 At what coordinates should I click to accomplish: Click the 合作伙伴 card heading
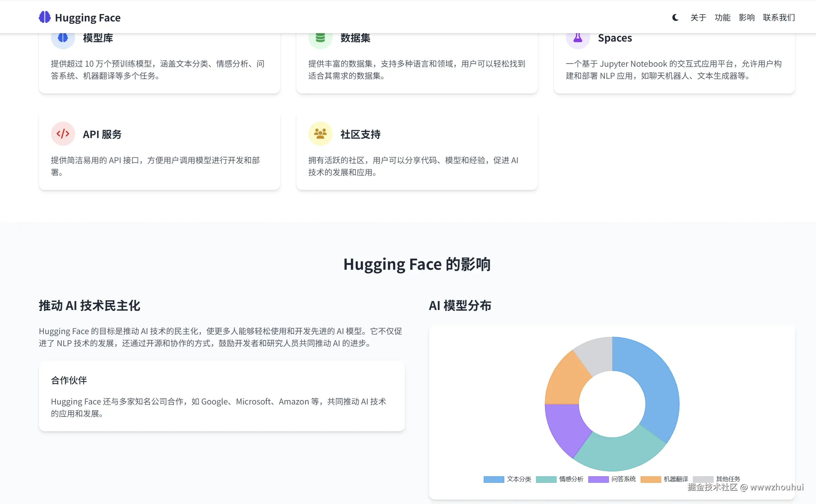pyautogui.click(x=69, y=380)
